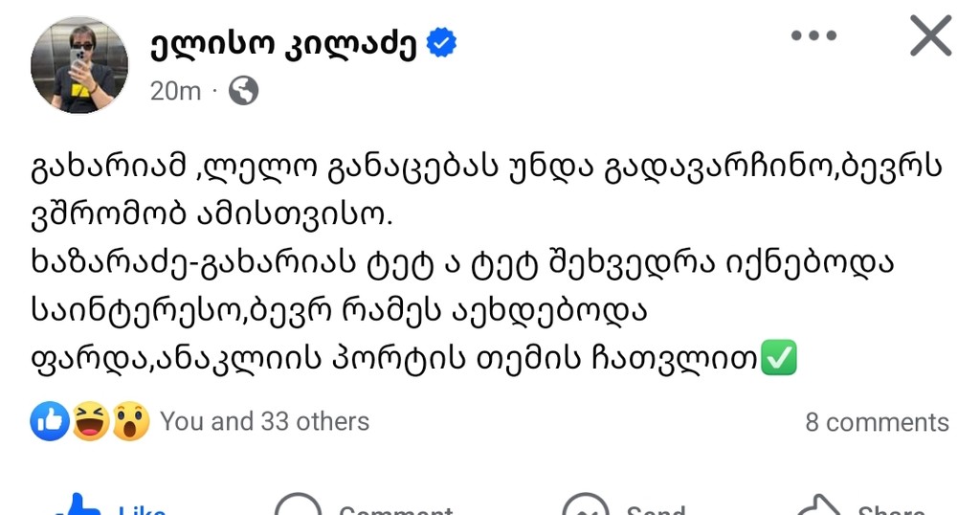Open the "You and 33 others" reactions list
The width and height of the screenshot is (980, 515).
tap(264, 421)
